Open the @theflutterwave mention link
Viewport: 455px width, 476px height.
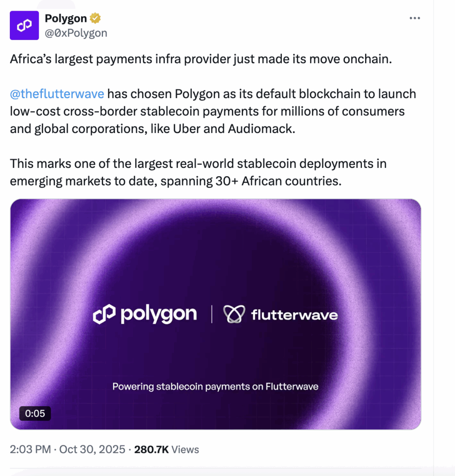coord(57,94)
